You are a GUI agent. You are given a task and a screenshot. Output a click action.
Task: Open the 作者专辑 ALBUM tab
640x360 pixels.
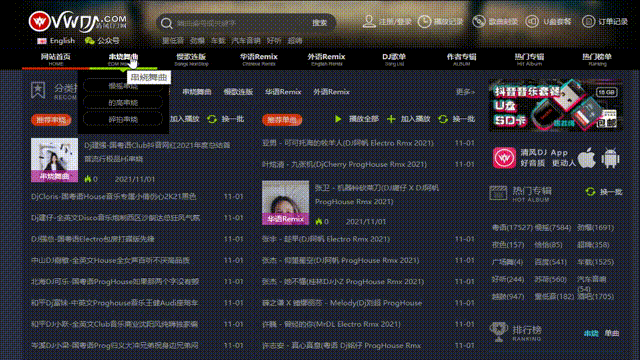tap(462, 59)
